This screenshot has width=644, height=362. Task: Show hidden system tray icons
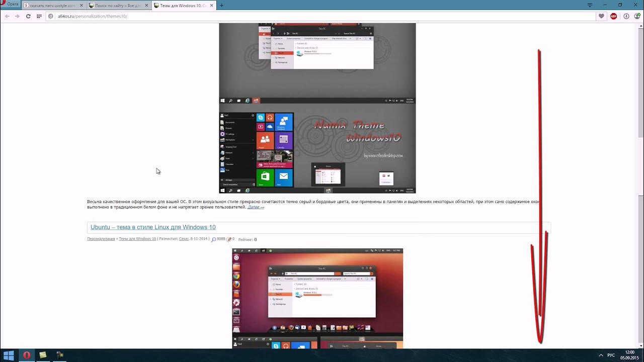[601, 355]
